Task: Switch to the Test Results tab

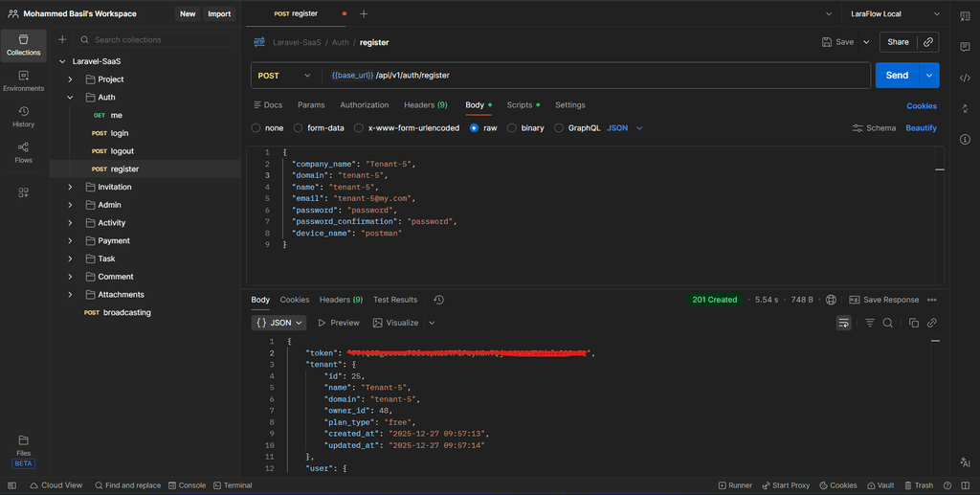Action: pyautogui.click(x=395, y=300)
